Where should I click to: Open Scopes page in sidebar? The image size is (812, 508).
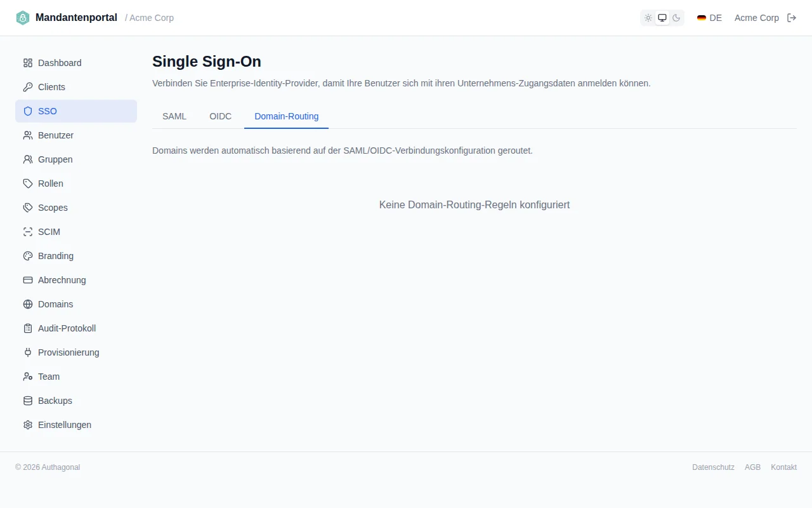(x=76, y=208)
